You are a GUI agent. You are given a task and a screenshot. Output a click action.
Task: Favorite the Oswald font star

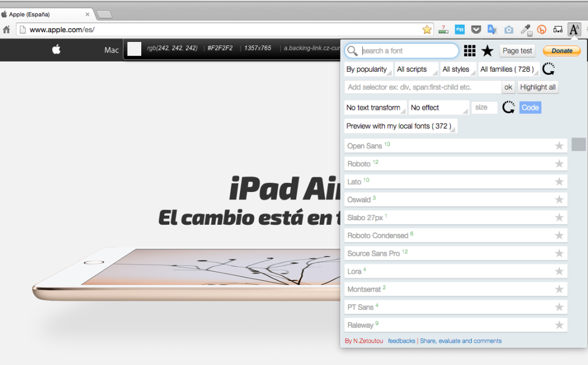point(559,199)
